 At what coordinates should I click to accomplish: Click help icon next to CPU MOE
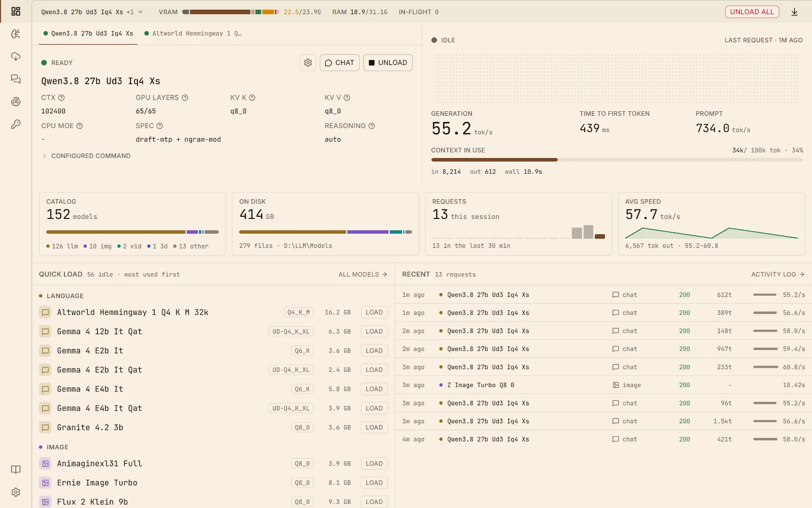(80, 126)
